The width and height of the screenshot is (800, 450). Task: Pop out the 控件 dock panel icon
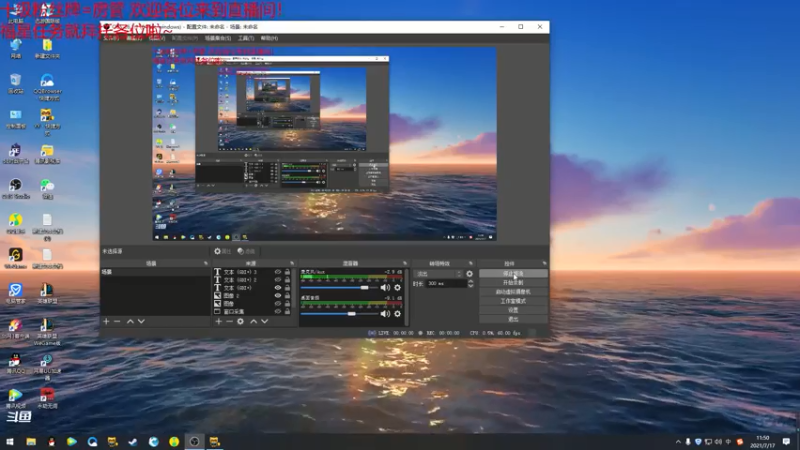(544, 263)
